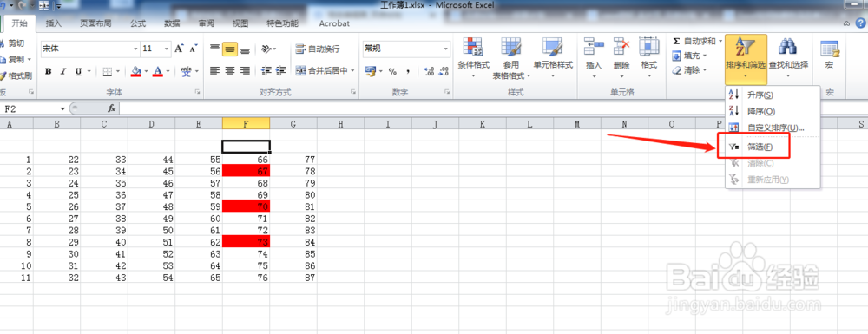
Task: Choose 筛选(F) from the menu
Action: (773, 147)
